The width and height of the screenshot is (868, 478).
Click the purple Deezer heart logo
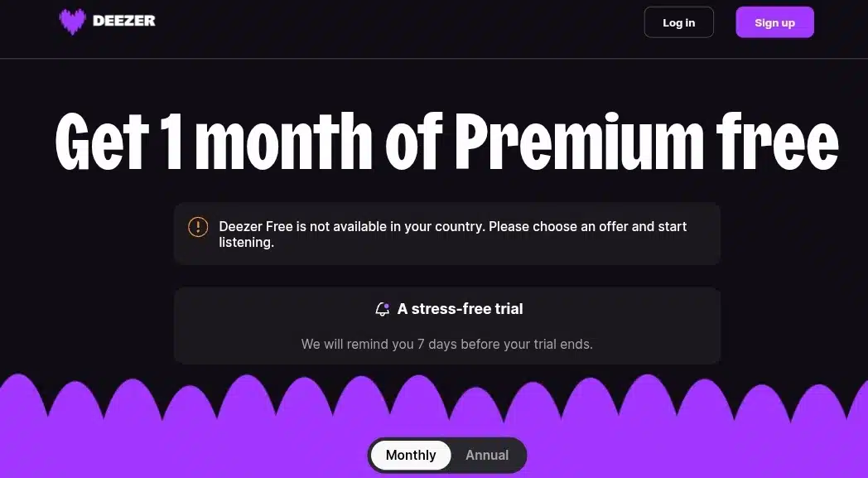coord(73,22)
